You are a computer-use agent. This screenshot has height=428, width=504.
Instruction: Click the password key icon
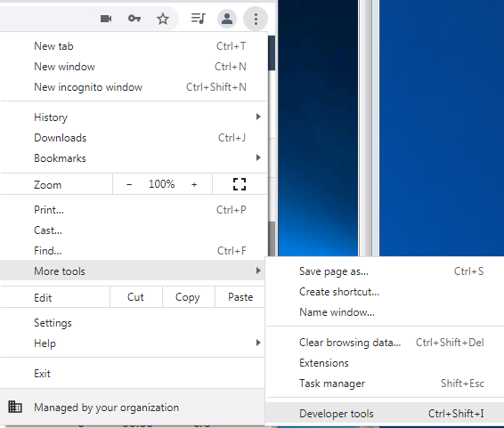[x=134, y=19]
